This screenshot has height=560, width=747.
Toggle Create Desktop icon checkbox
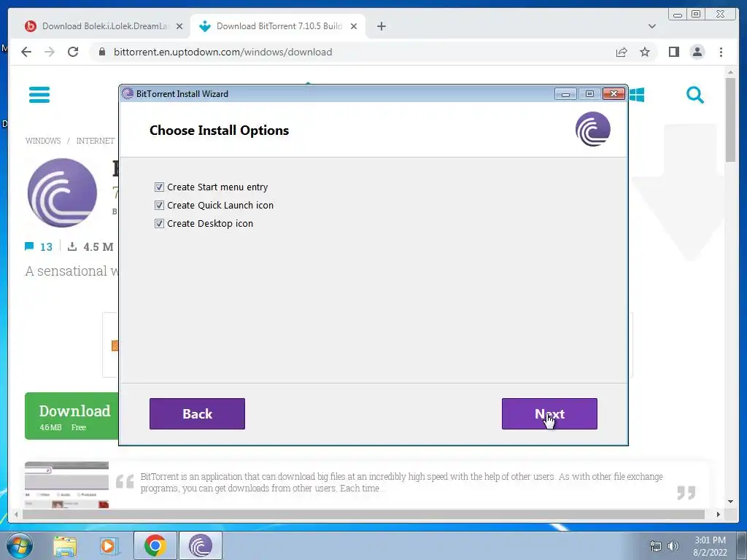pos(159,223)
